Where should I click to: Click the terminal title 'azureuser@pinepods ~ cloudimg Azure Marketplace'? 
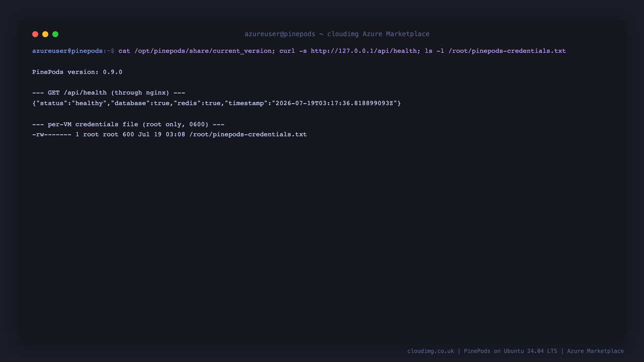337,34
